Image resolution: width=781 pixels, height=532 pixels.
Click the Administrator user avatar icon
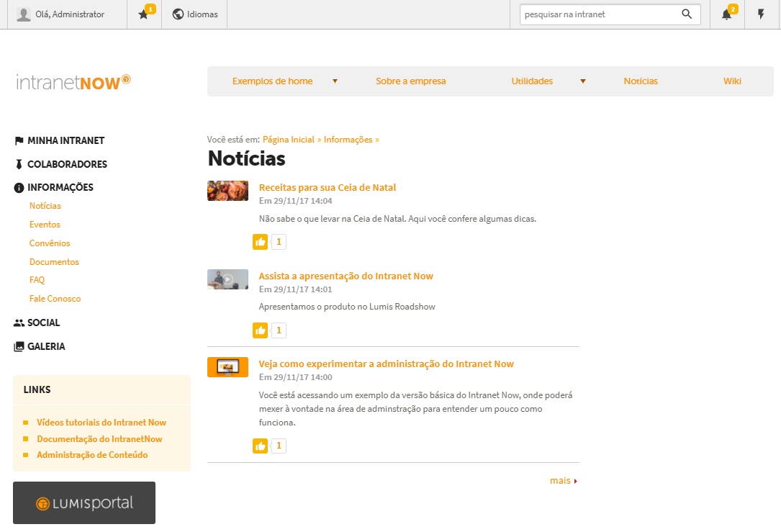[x=24, y=14]
